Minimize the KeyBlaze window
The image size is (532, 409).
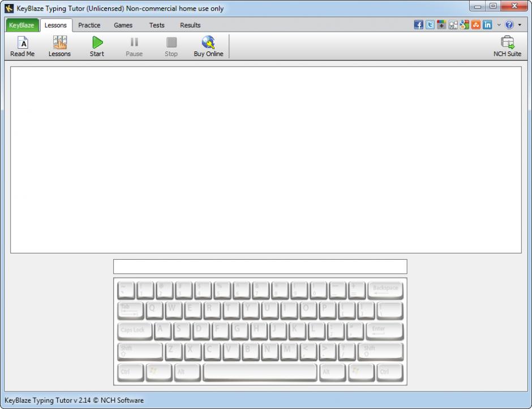[x=477, y=6]
